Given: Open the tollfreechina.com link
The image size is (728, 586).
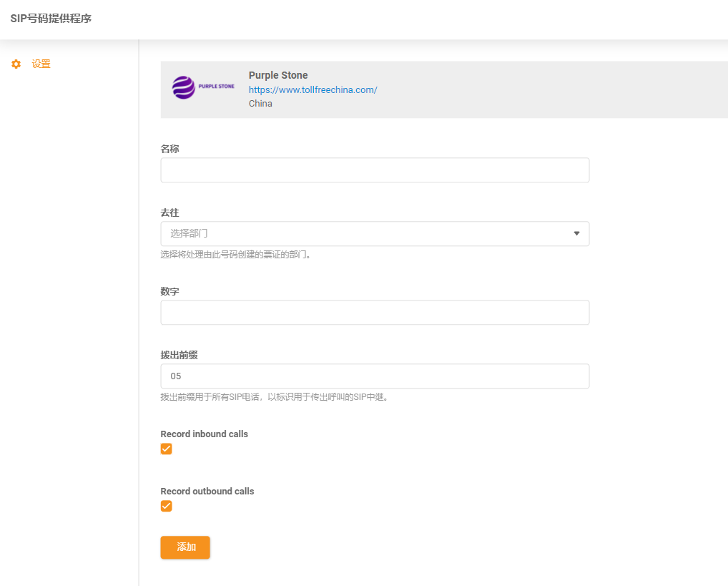Looking at the screenshot, I should (x=313, y=89).
